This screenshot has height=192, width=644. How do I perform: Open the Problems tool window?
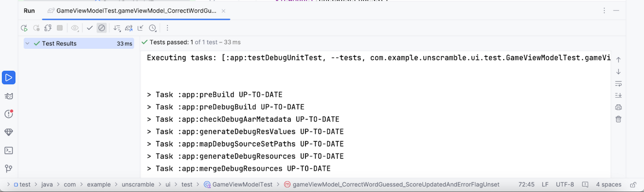tap(8, 114)
